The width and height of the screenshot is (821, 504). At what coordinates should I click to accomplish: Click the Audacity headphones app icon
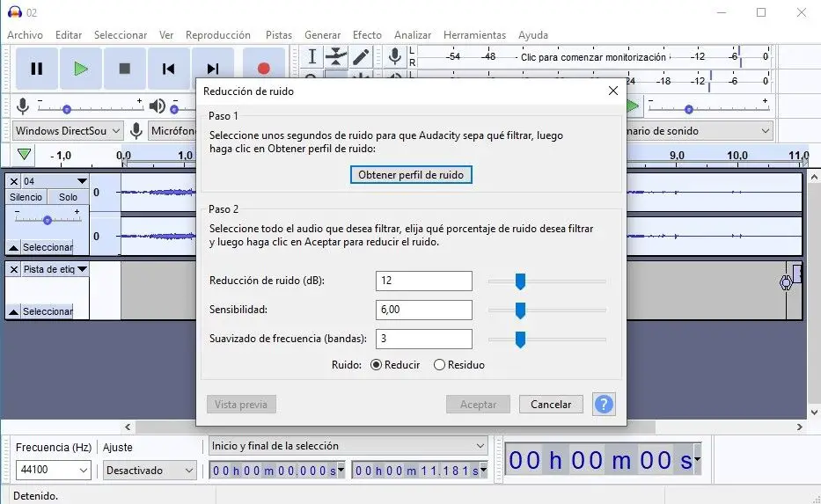tap(15, 12)
